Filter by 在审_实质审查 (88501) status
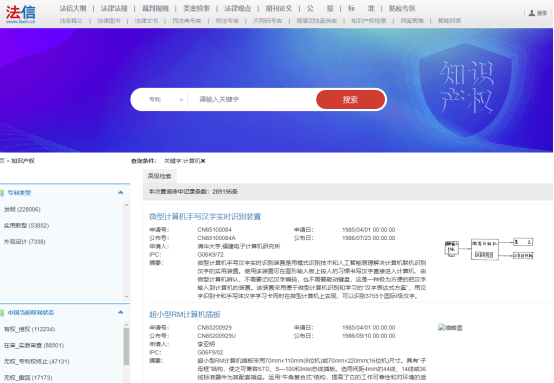Viewport: 554px width, 383px height. coord(34,346)
